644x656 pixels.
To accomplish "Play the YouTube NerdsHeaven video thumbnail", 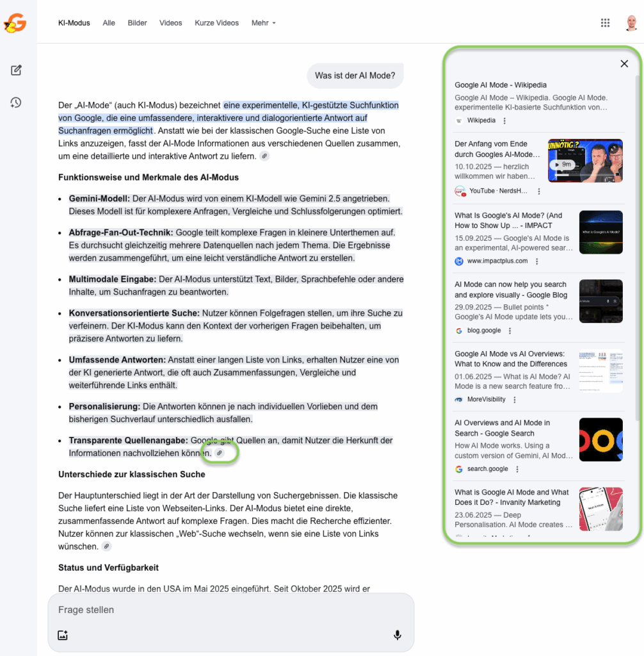I will [584, 161].
